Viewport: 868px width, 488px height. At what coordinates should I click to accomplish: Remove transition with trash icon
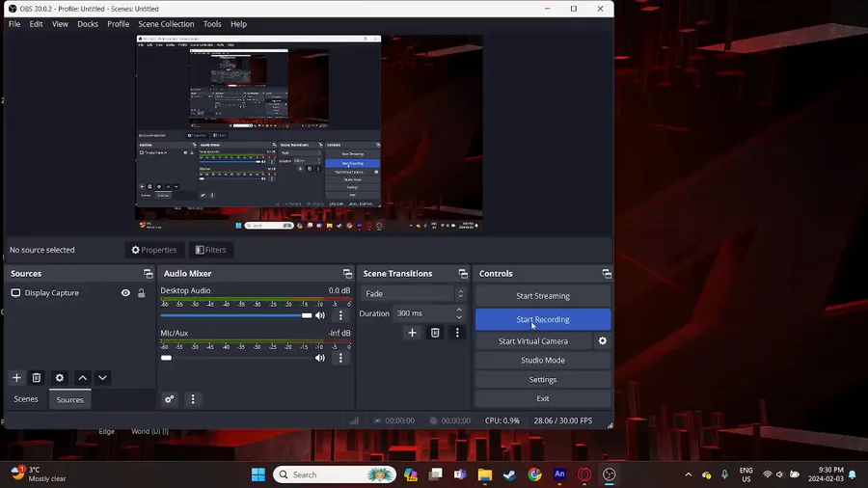pos(435,333)
